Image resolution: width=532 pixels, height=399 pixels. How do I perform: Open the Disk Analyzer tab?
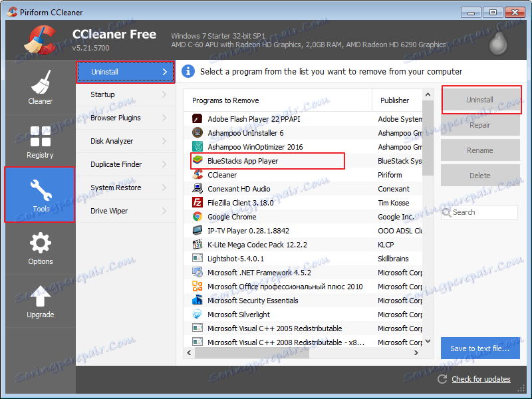(126, 141)
